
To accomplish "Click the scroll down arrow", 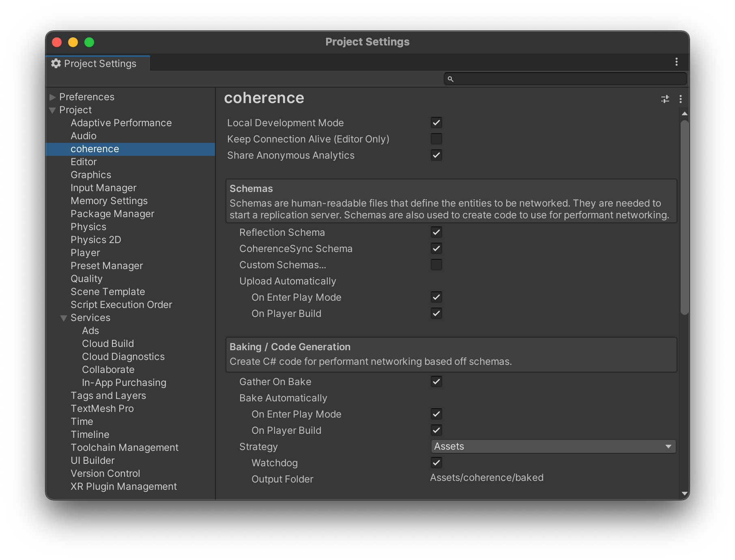I will coord(685,494).
